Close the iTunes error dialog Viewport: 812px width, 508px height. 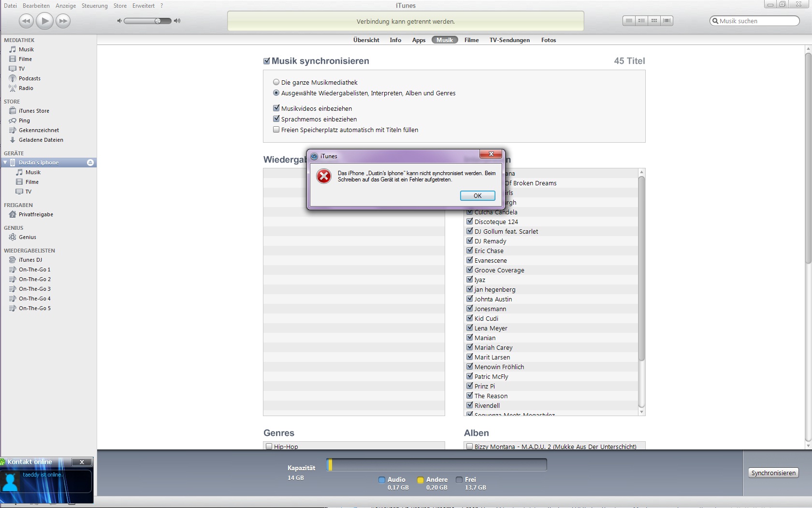pos(491,154)
